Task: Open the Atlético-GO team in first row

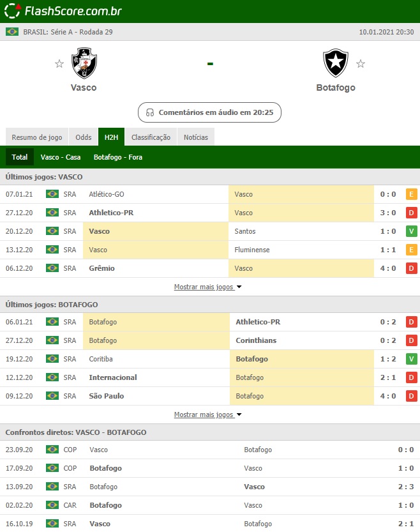Action: (107, 194)
